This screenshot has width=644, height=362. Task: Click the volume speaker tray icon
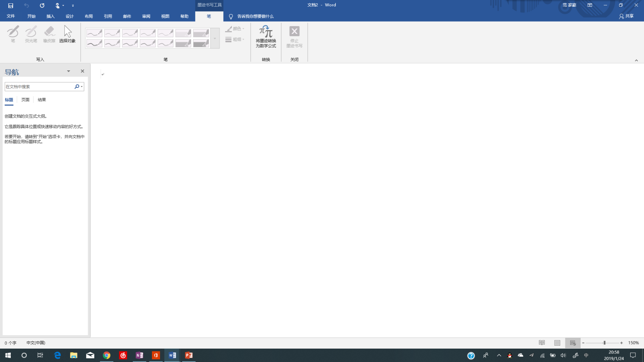(563, 355)
